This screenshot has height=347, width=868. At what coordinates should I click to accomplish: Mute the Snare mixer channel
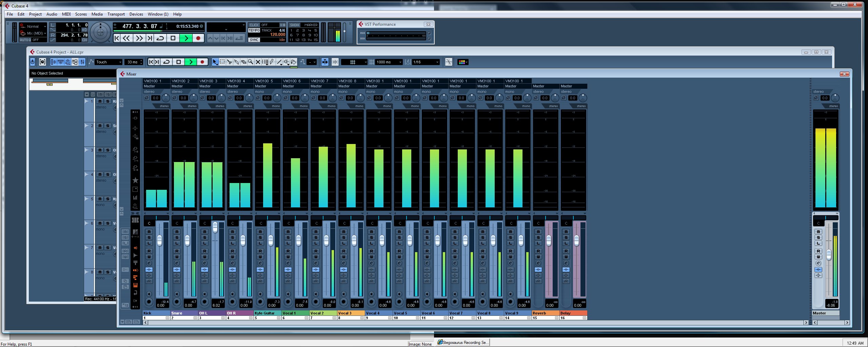(177, 232)
